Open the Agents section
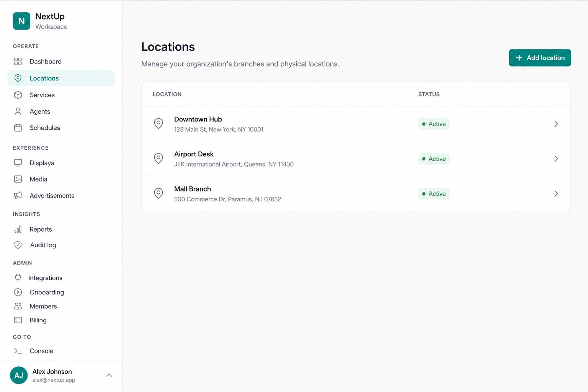The width and height of the screenshot is (588, 392). point(61,111)
